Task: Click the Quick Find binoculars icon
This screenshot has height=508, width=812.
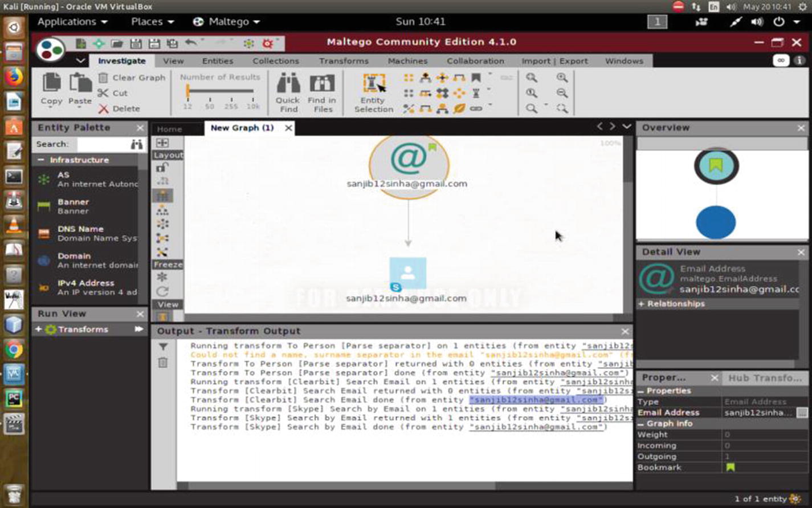Action: point(288,84)
